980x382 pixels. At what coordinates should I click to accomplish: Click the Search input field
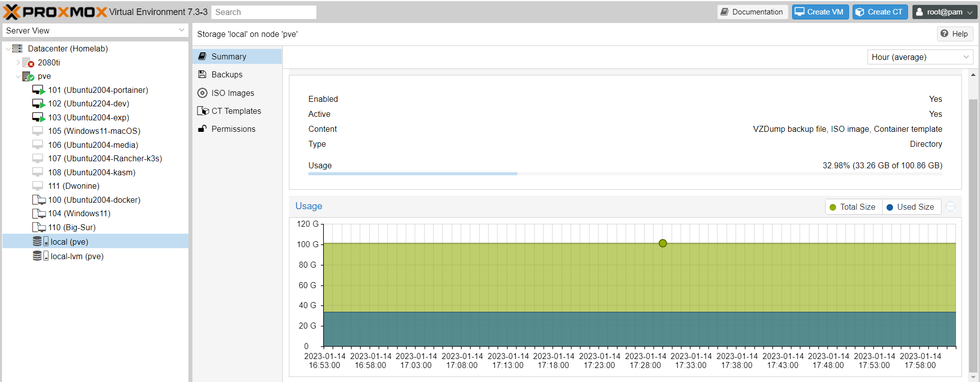click(x=264, y=12)
